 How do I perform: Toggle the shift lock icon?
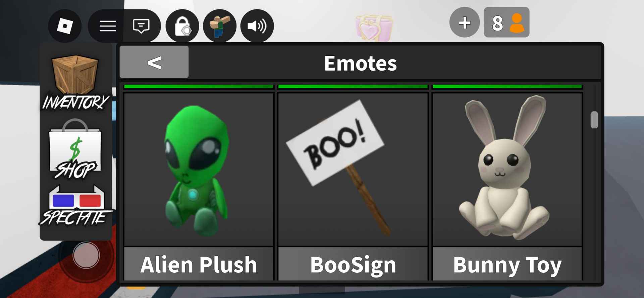point(182,26)
